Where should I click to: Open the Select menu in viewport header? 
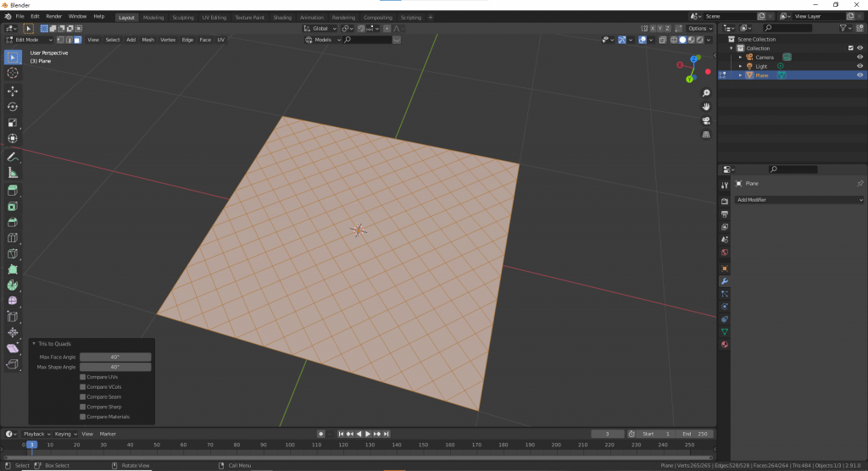coord(113,40)
